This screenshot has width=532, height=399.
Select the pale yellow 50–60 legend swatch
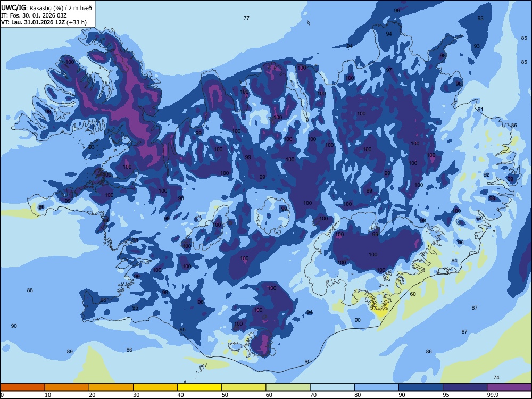pyautogui.click(x=244, y=387)
